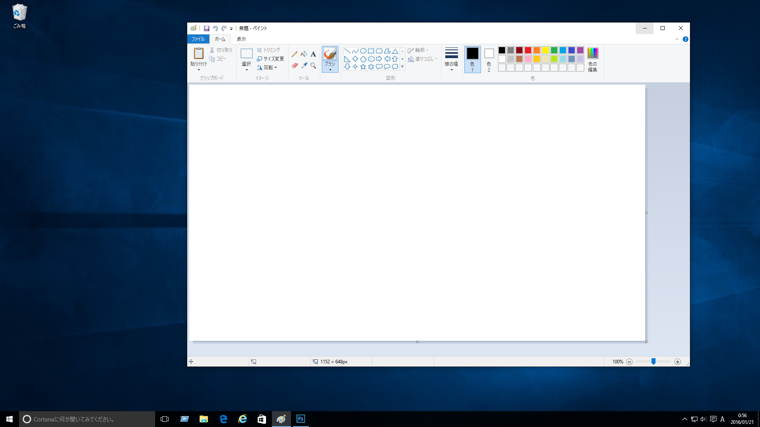
Task: Click the Cortana search box on taskbar
Action: pos(87,419)
